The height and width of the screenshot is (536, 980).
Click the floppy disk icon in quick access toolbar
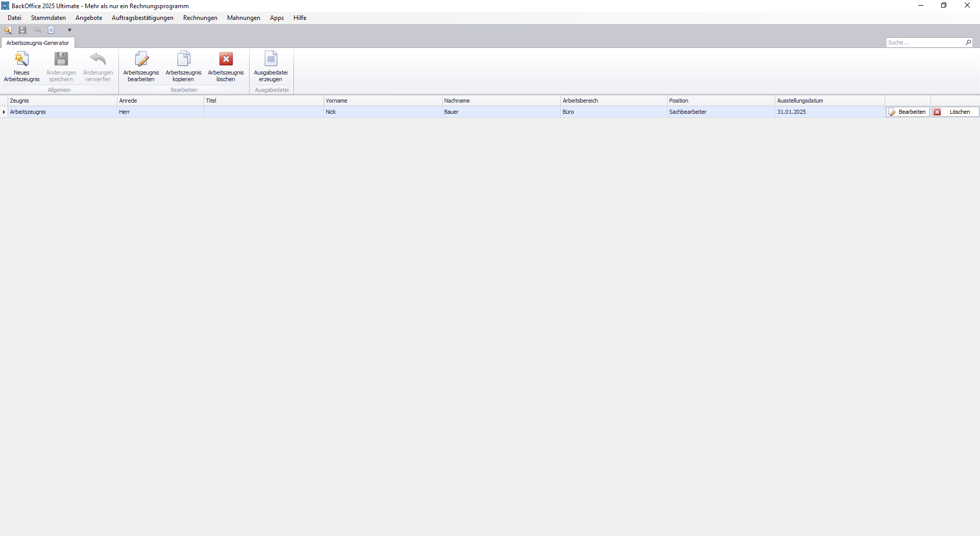[22, 30]
